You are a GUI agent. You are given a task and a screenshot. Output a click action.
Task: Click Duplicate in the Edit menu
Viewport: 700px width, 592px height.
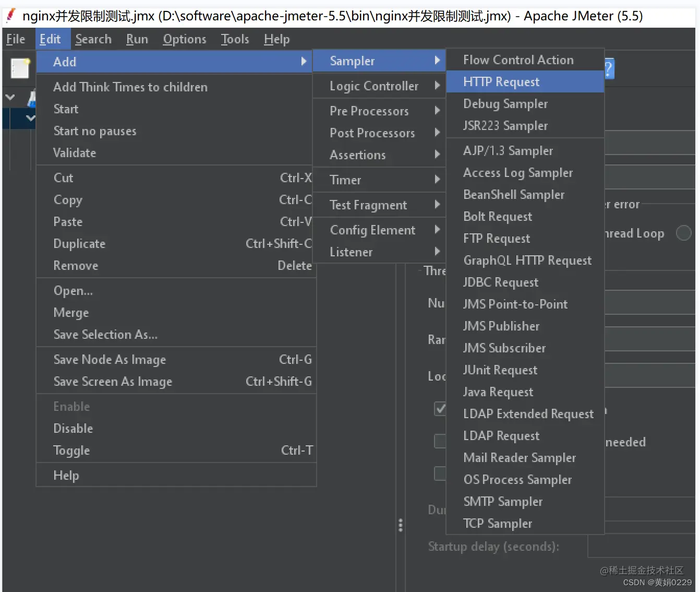point(79,244)
